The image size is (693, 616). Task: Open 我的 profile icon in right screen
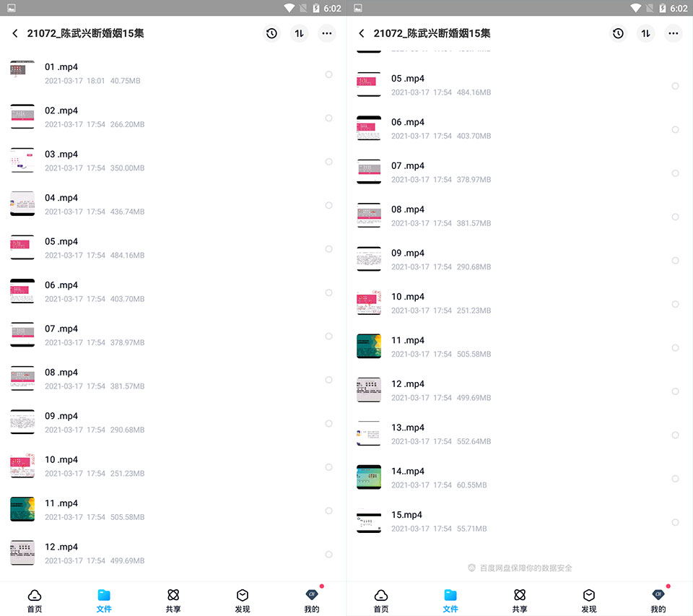tap(658, 595)
